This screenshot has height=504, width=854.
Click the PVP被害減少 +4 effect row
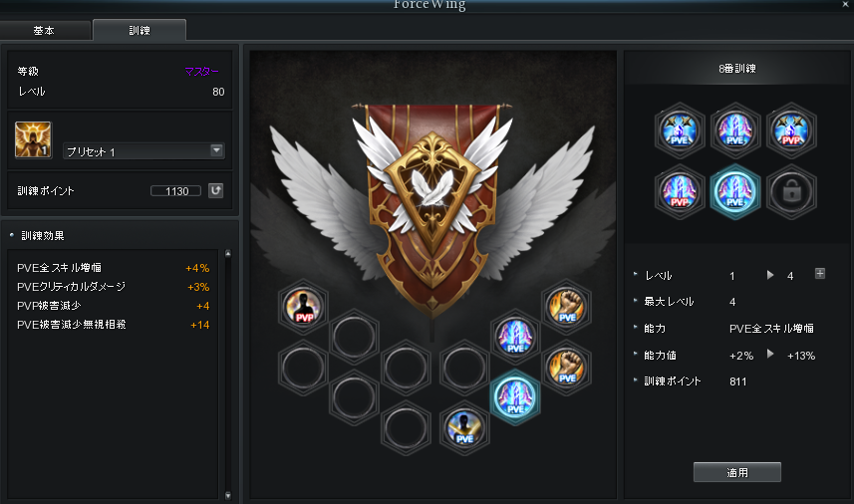coord(113,306)
